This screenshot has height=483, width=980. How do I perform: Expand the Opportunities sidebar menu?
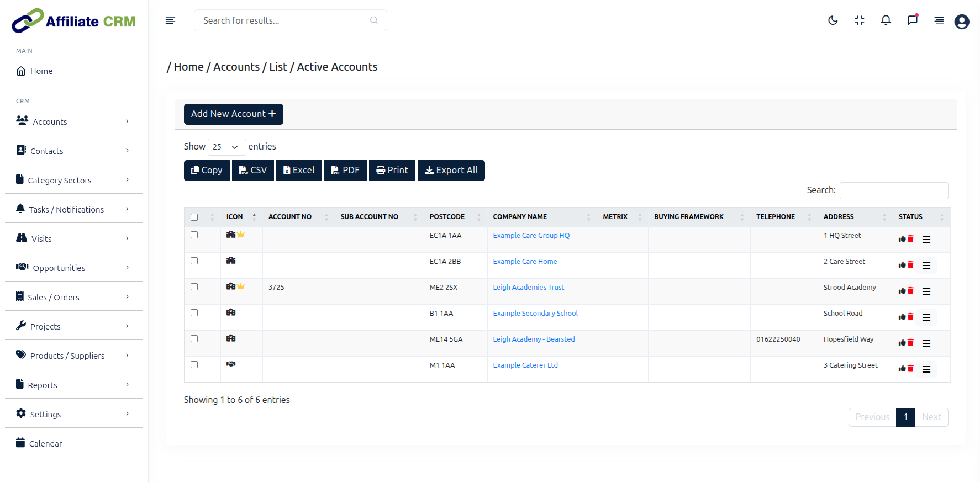point(73,268)
